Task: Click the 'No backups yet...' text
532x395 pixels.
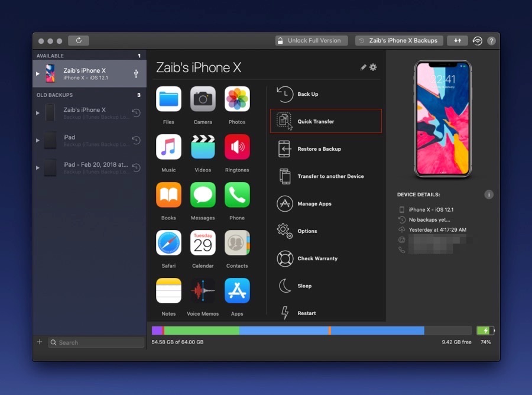Action: (429, 219)
